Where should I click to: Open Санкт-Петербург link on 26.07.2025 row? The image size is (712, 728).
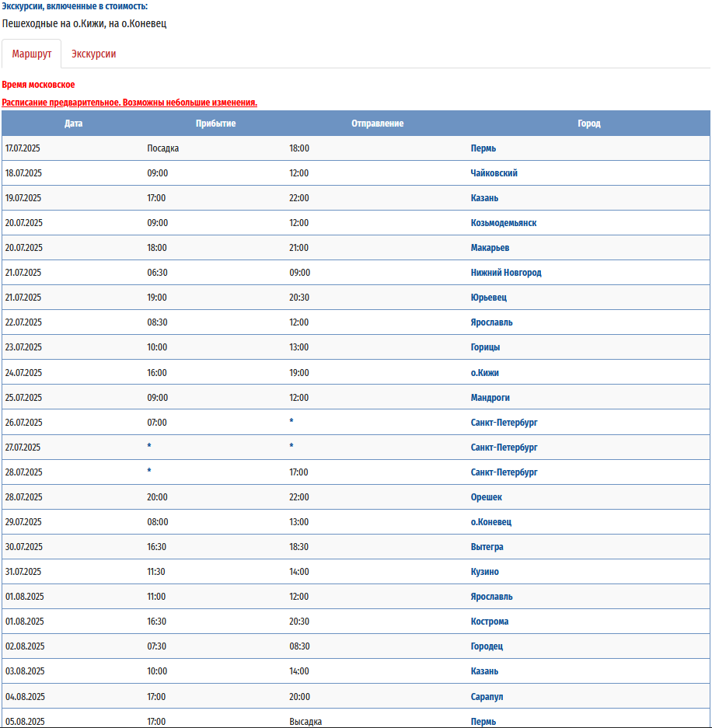point(504,423)
